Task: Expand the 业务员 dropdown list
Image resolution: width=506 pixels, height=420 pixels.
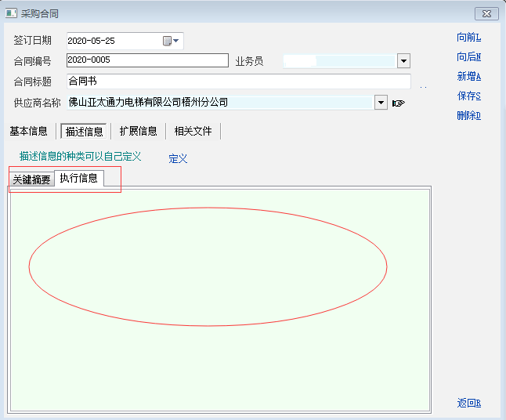Action: coord(403,61)
